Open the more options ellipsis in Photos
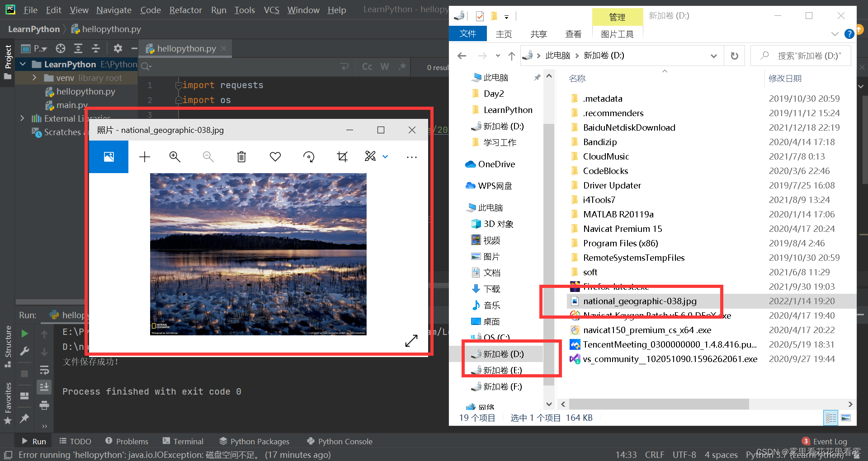This screenshot has height=461, width=868. (412, 157)
